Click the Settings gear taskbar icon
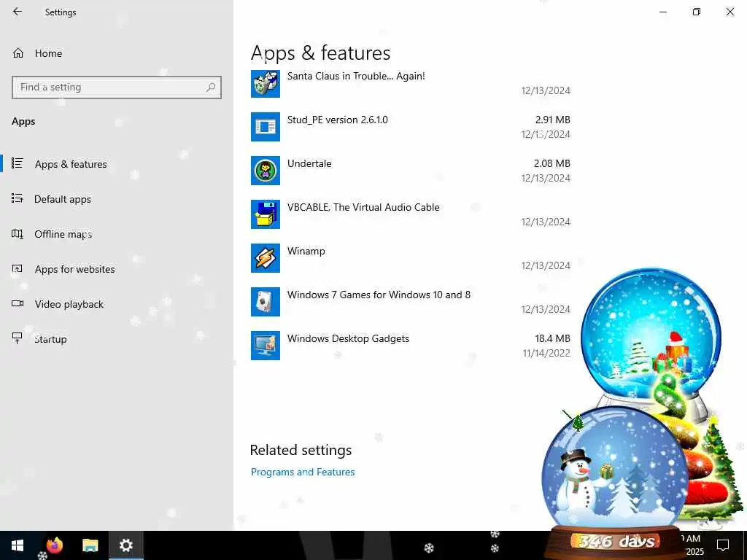This screenshot has height=560, width=747. click(125, 545)
